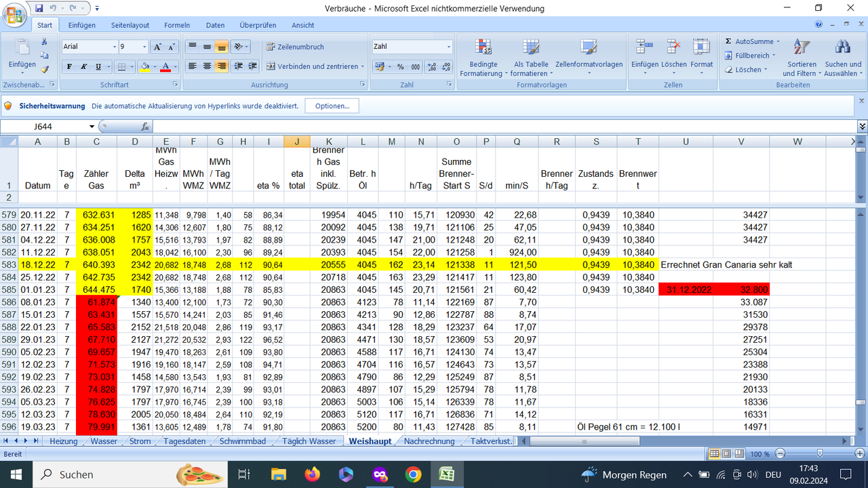Screen dimensions: 868x488
Task: Toggle top vertical alignment
Action: (x=192, y=47)
